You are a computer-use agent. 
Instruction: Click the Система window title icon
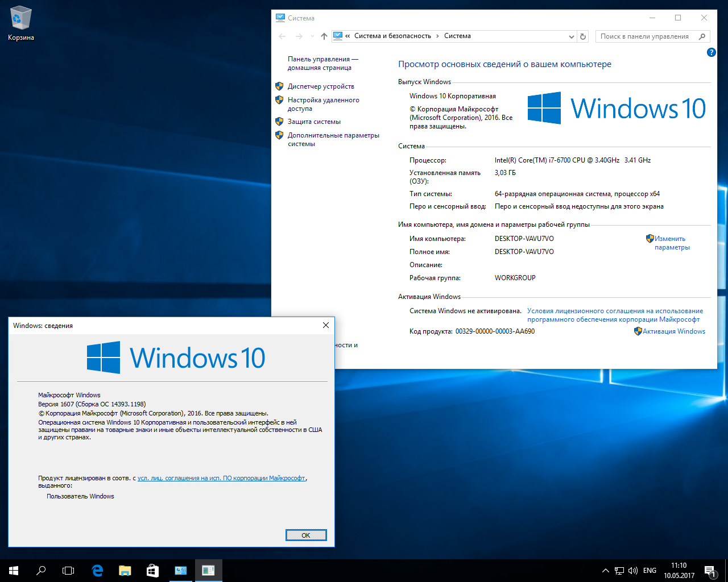pos(280,18)
